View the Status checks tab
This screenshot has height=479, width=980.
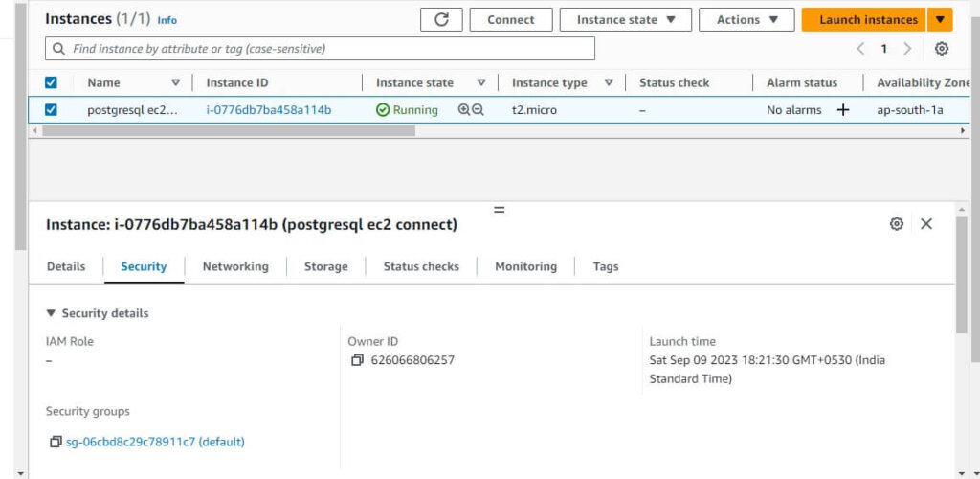tap(421, 266)
